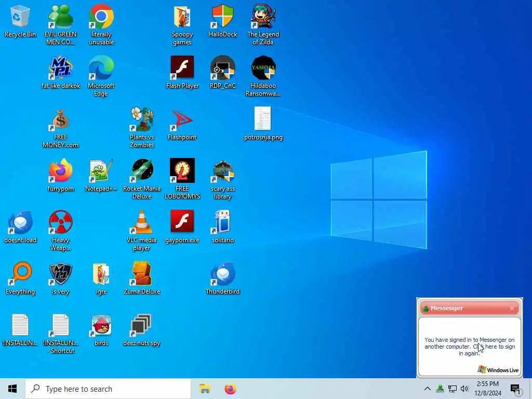Open File Explorer from the taskbar
The height and width of the screenshot is (399, 532).
[205, 389]
